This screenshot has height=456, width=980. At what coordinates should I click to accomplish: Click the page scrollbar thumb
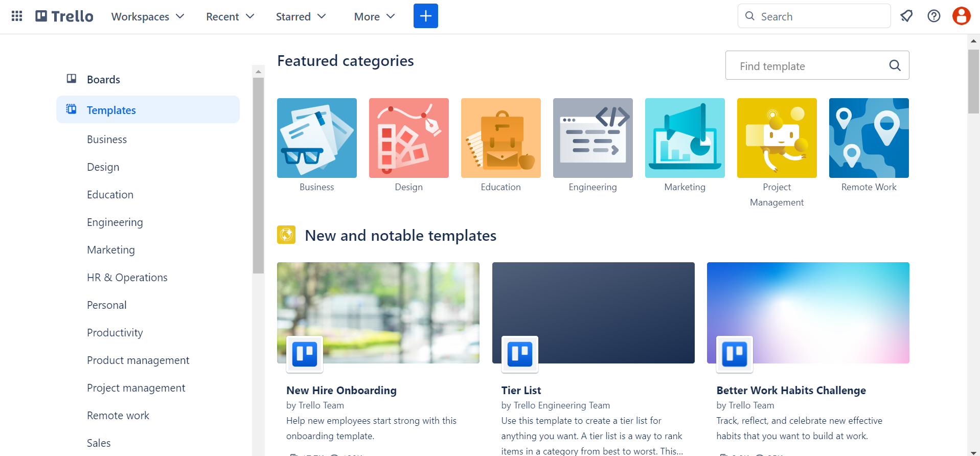(973, 81)
